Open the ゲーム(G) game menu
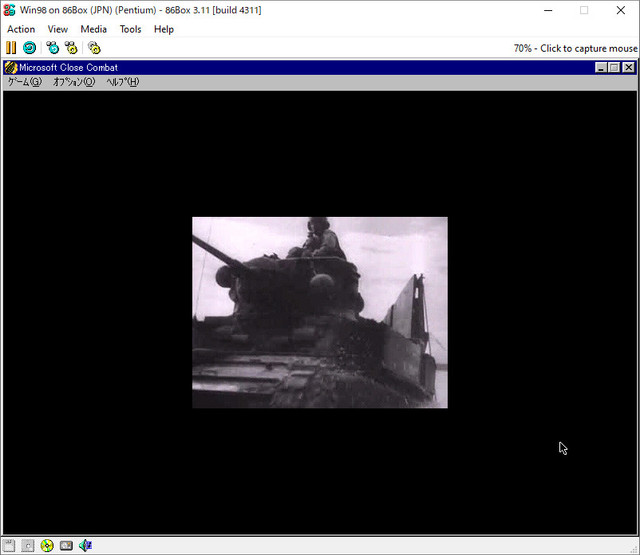The width and height of the screenshot is (640, 555). click(25, 82)
